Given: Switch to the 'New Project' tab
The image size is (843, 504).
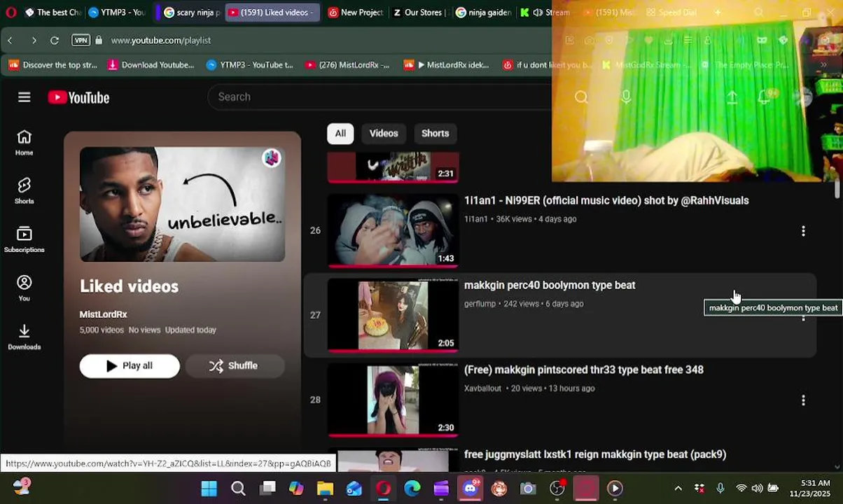Looking at the screenshot, I should [x=355, y=13].
